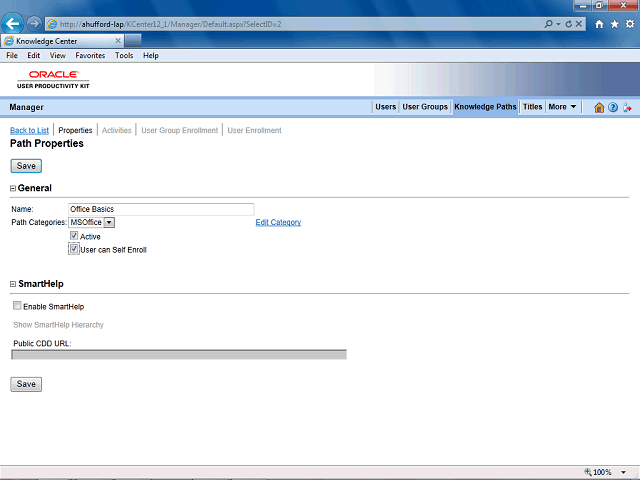Viewport: 640px width, 480px height.
Task: Select the Knowledge Paths tab
Action: (x=485, y=107)
